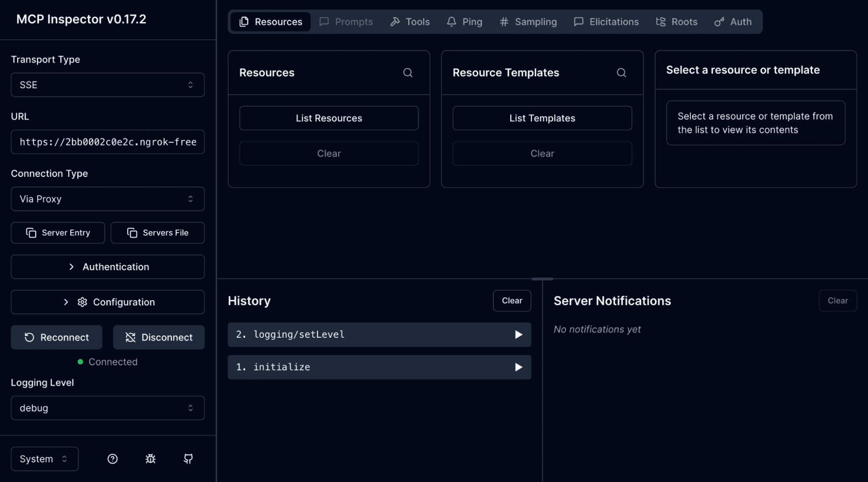Viewport: 868px width, 482px height.
Task: Click the URL input field
Action: [x=107, y=142]
